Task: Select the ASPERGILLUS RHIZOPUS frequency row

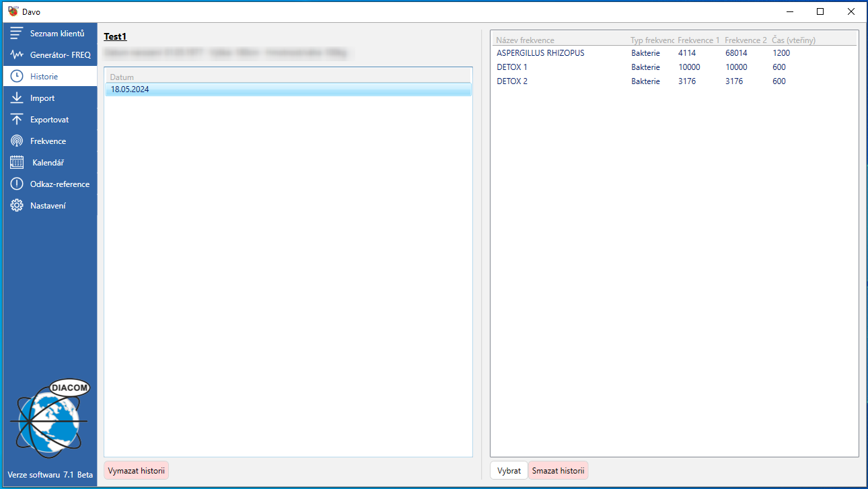Action: [540, 53]
